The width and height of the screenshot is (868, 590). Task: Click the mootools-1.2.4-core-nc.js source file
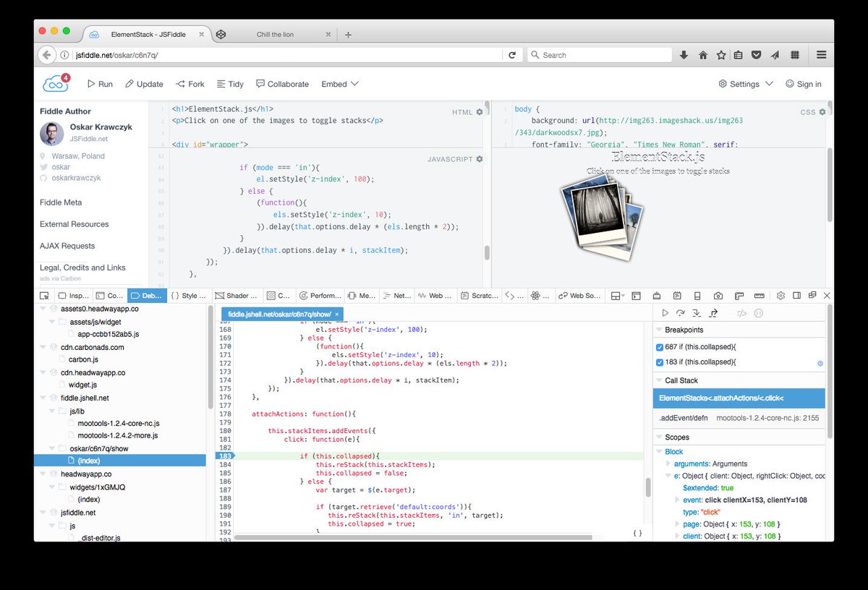click(119, 423)
